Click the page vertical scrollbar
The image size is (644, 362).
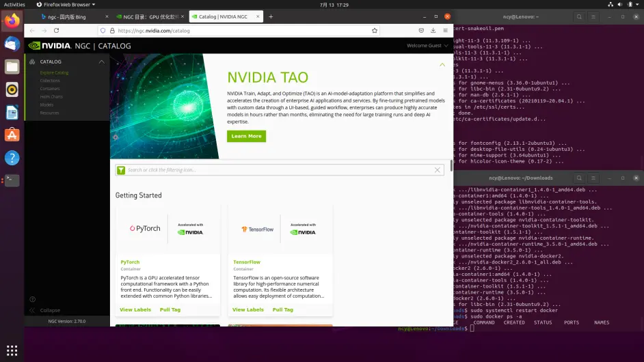pyautogui.click(x=451, y=165)
